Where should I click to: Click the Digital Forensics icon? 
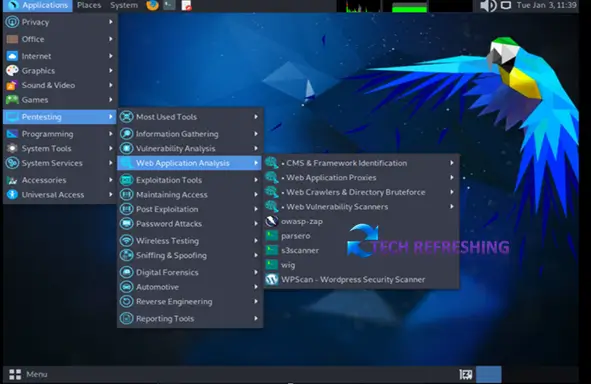click(127, 272)
